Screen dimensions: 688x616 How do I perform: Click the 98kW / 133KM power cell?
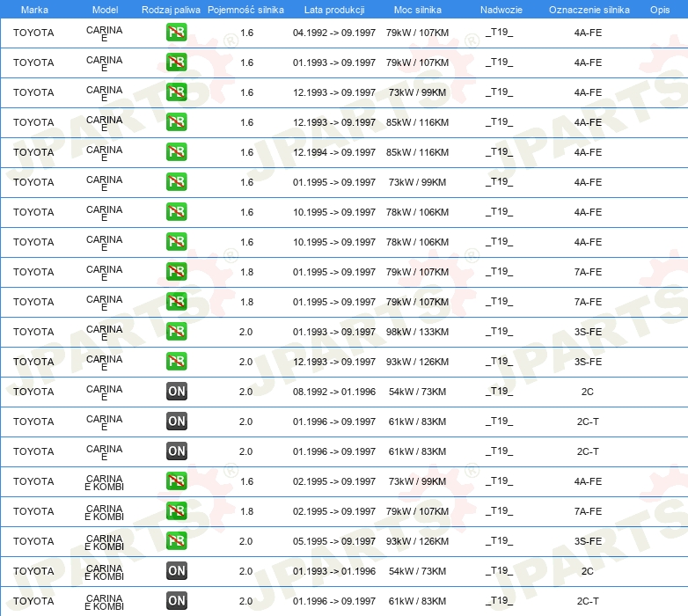point(417,332)
